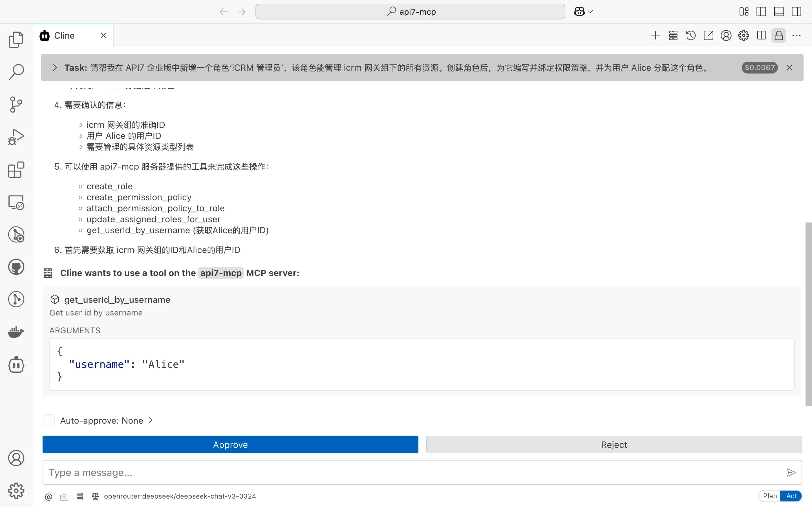View Cline task history

coord(690,35)
